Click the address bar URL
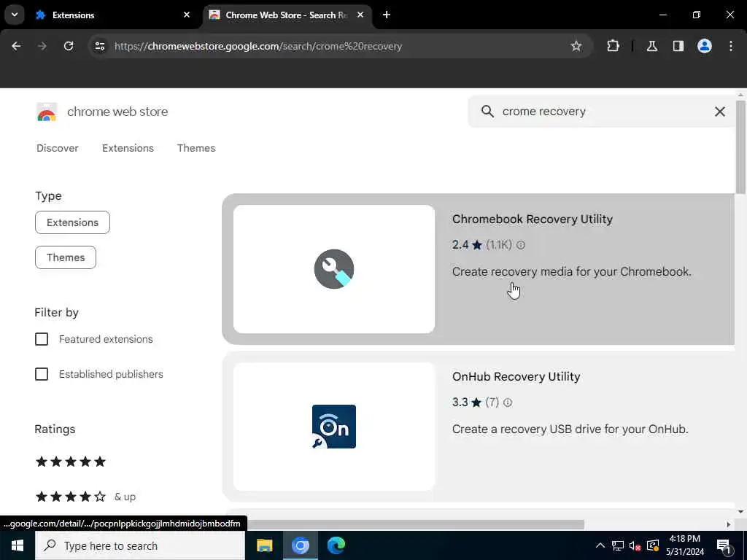 coord(258,46)
